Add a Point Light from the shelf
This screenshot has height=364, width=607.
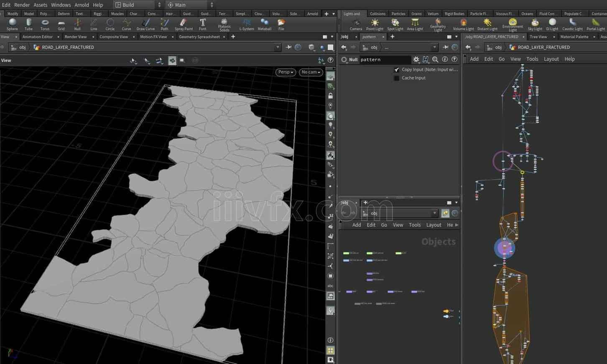coord(375,25)
